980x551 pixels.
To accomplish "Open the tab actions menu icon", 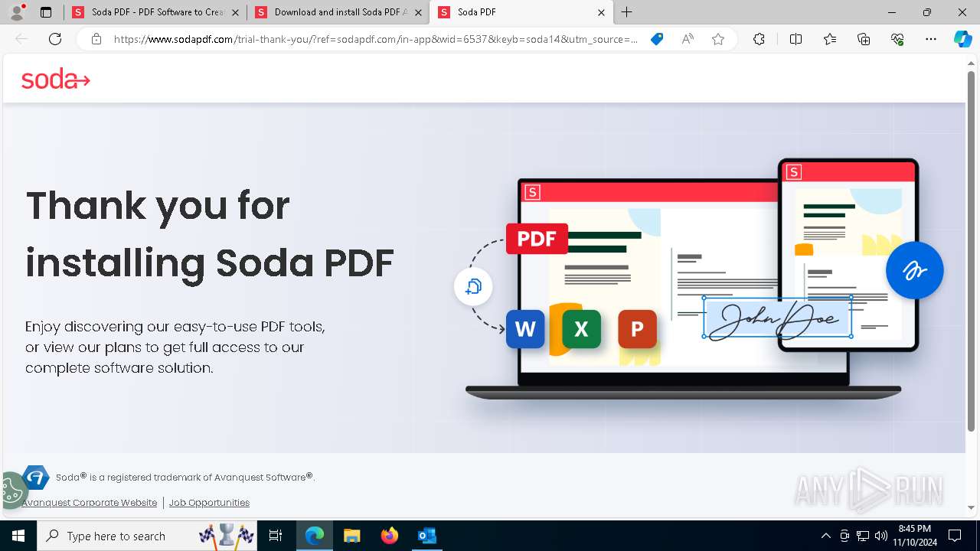I will (x=46, y=12).
